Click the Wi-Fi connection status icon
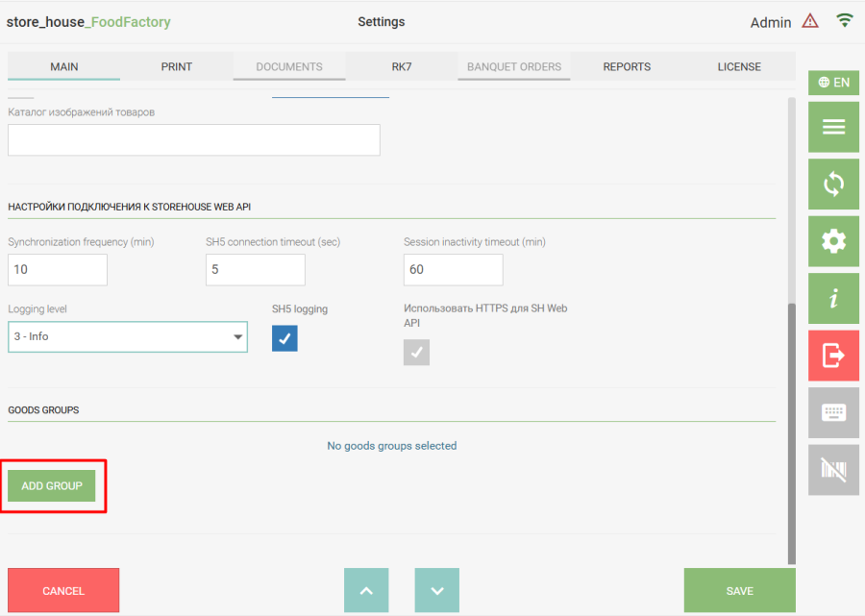The height and width of the screenshot is (616, 865). point(845,20)
